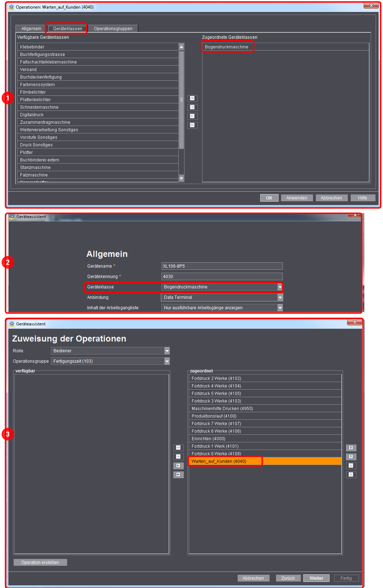Move selected operation to bottom of zugeordnet list

click(351, 475)
